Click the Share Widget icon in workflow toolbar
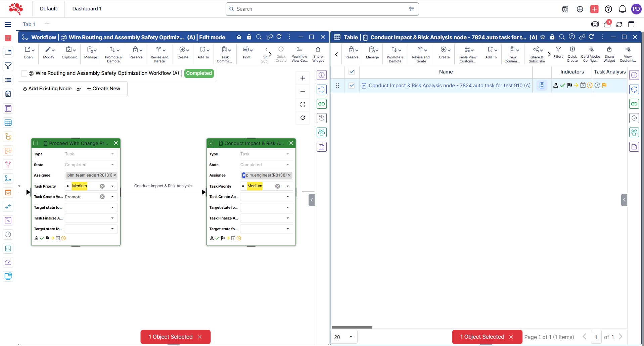The width and height of the screenshot is (644, 346). [x=318, y=54]
